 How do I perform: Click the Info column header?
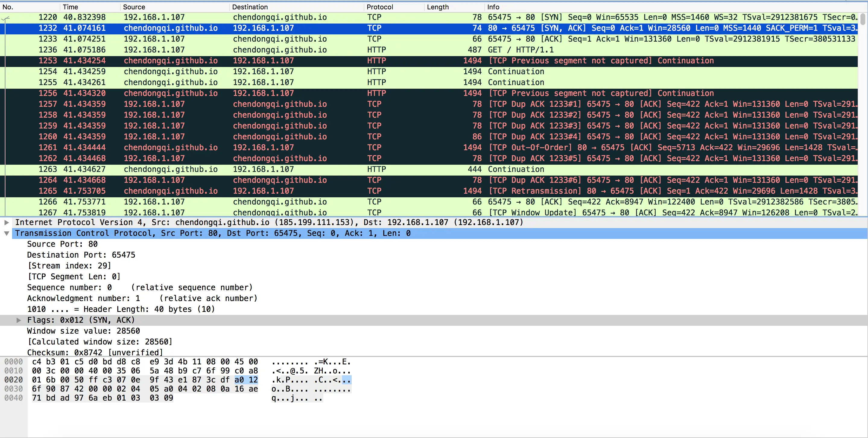[x=493, y=7]
